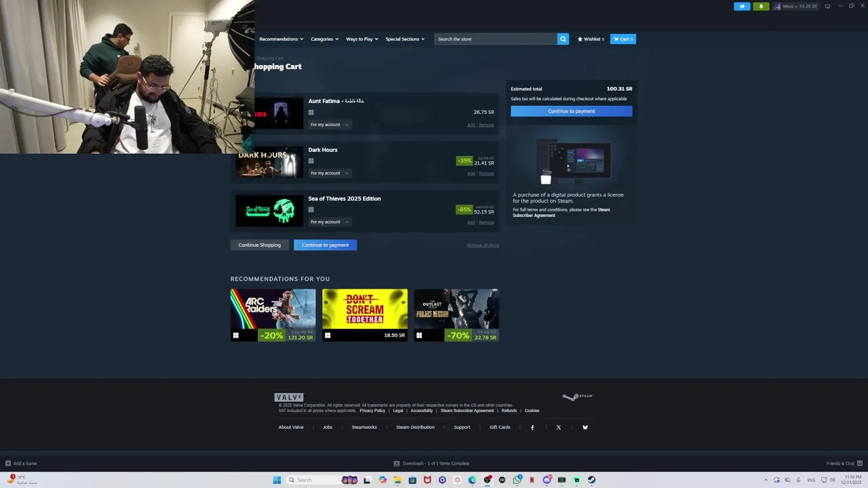Open McAfee from the taskbar
868x488 pixels.
point(427,480)
